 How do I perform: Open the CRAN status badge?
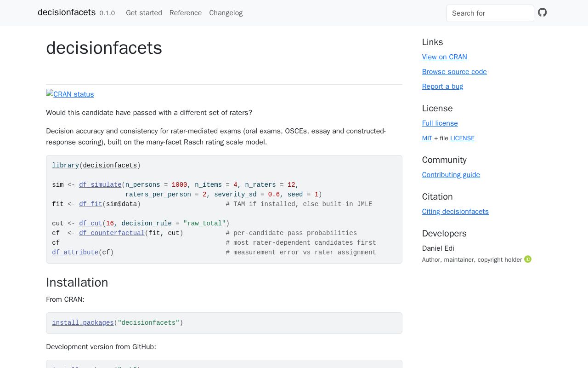(x=70, y=94)
